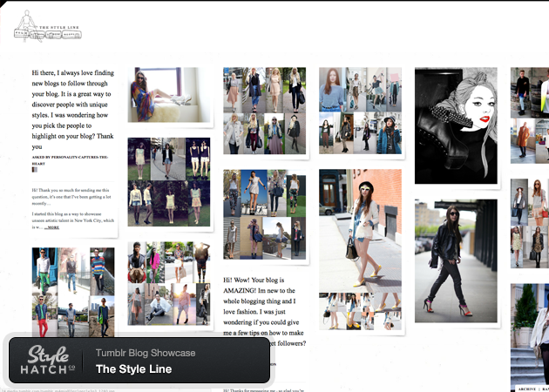This screenshot has height=392, width=549.
Task: Open photo of woman sitting by window
Action: click(169, 95)
